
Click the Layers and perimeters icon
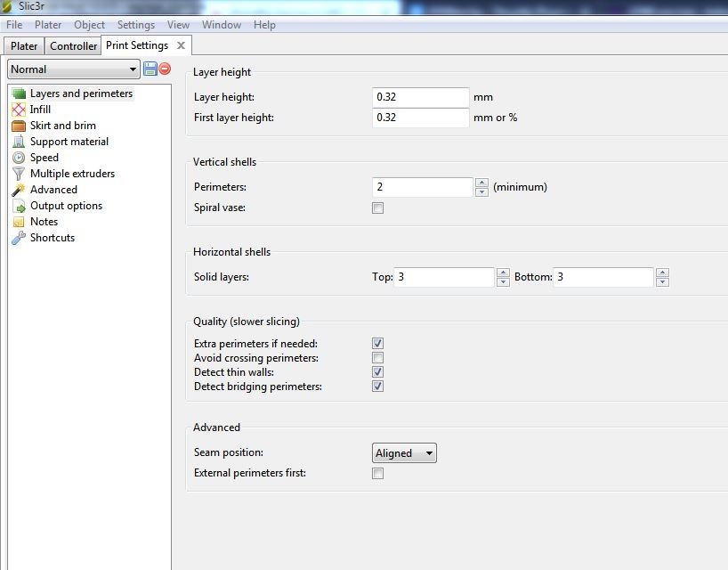(19, 94)
